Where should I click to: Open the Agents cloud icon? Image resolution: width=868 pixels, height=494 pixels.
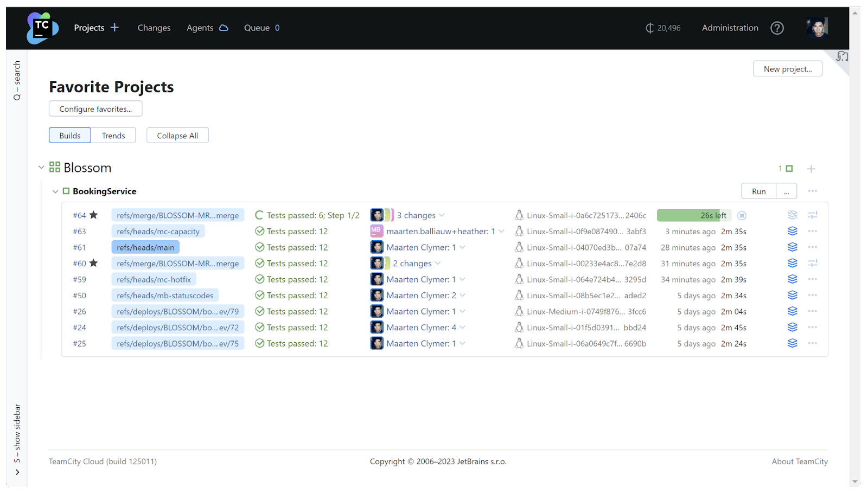(x=224, y=28)
